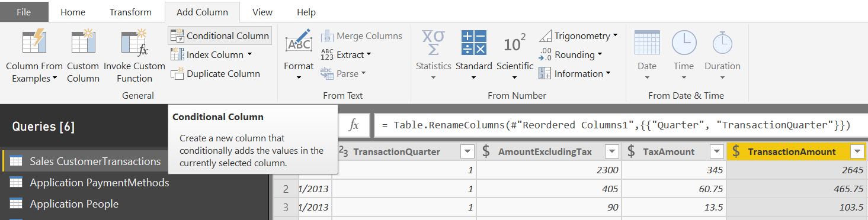
Task: Switch to the Transform ribbon tab
Action: click(130, 12)
